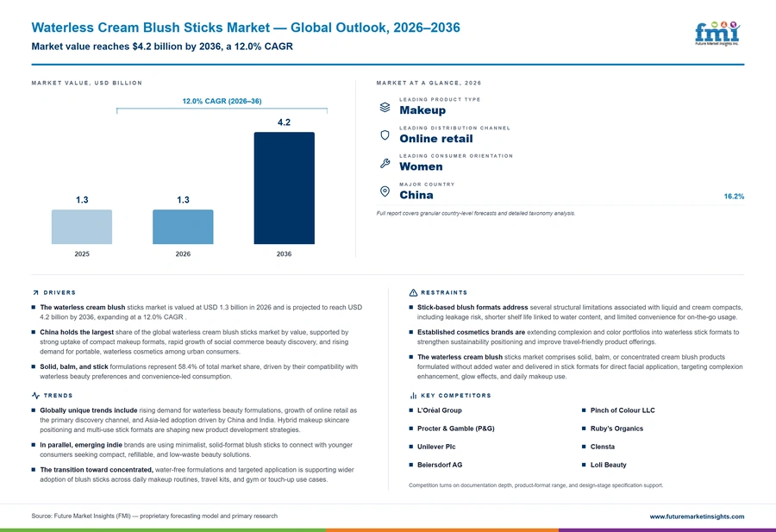Click "Clensta" competitor
This screenshot has height=532, width=776.
coord(603,447)
